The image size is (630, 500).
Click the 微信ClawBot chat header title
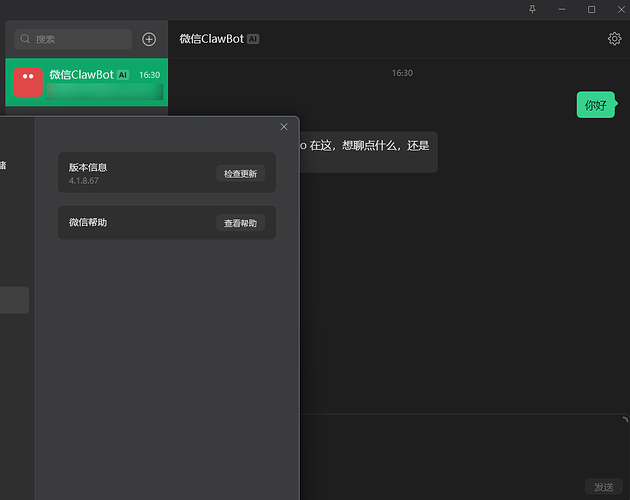coord(211,39)
